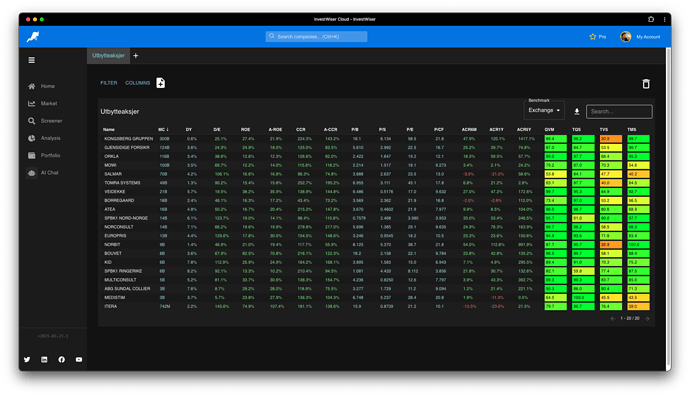Open the Benchmark Exchange dropdown
The height and width of the screenshot is (396, 690).
click(544, 110)
